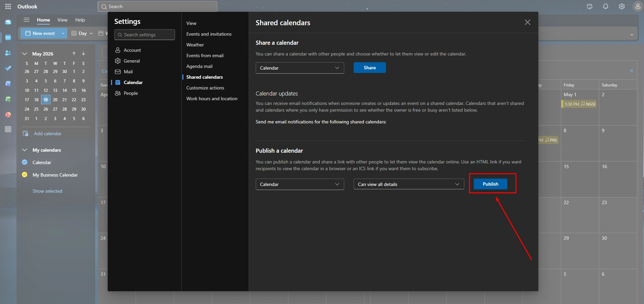
Task: Toggle the hamburger navigation pane icon
Action: coord(27,20)
